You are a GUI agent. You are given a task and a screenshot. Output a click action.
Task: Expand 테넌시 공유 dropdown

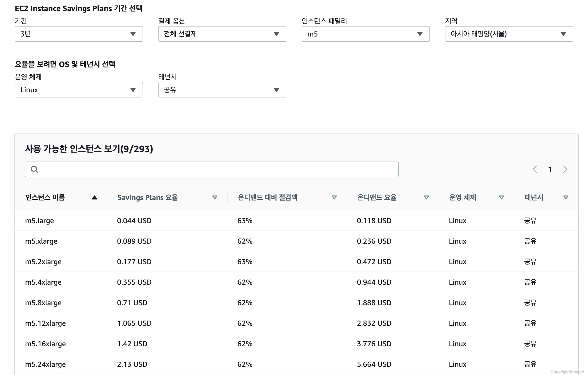[222, 90]
